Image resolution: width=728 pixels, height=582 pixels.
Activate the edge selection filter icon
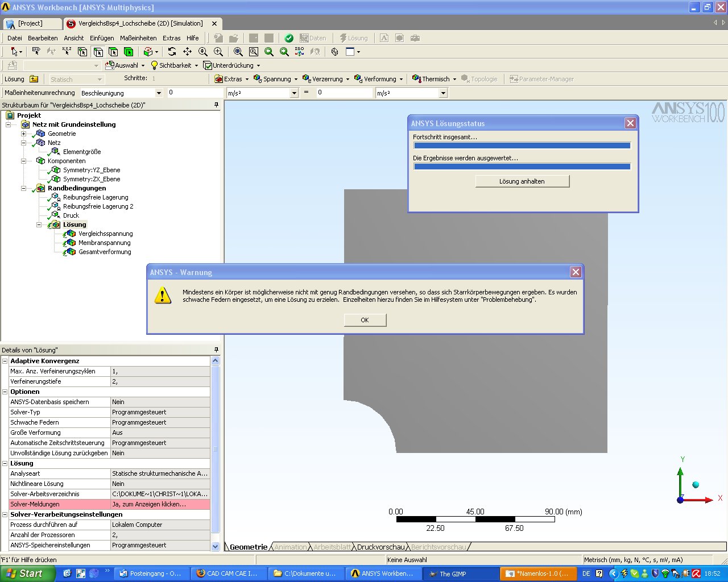click(98, 52)
